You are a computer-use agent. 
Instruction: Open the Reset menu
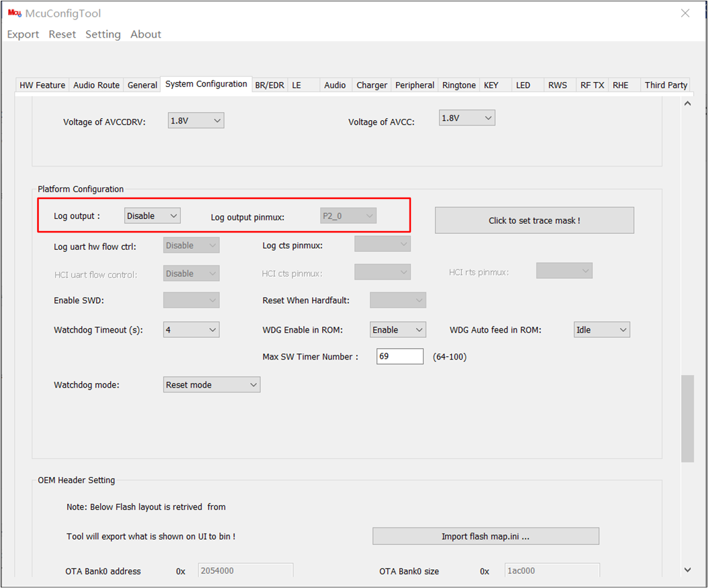[62, 34]
